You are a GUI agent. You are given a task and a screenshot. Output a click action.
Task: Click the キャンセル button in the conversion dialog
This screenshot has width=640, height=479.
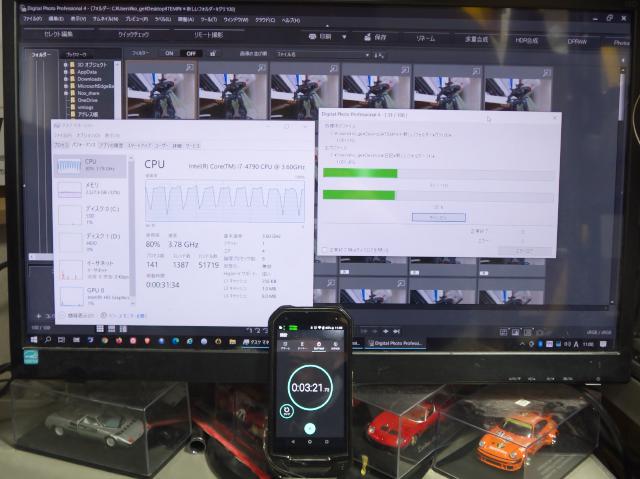[x=439, y=217]
